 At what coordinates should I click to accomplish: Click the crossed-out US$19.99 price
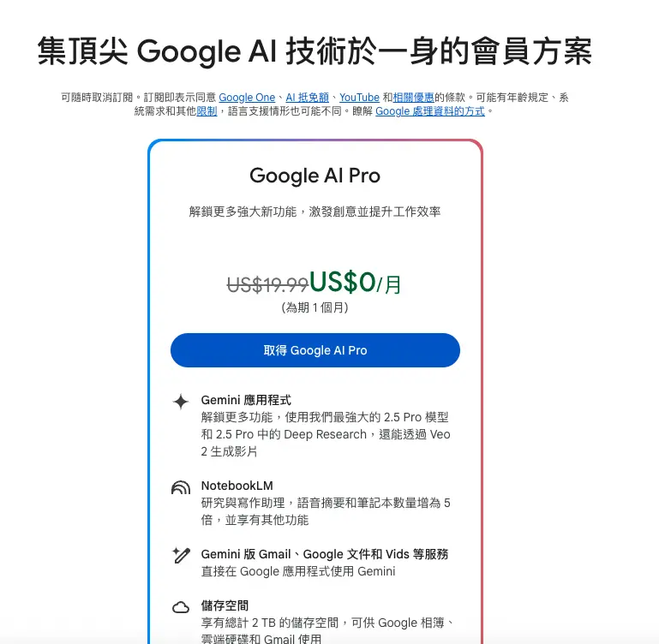(267, 285)
